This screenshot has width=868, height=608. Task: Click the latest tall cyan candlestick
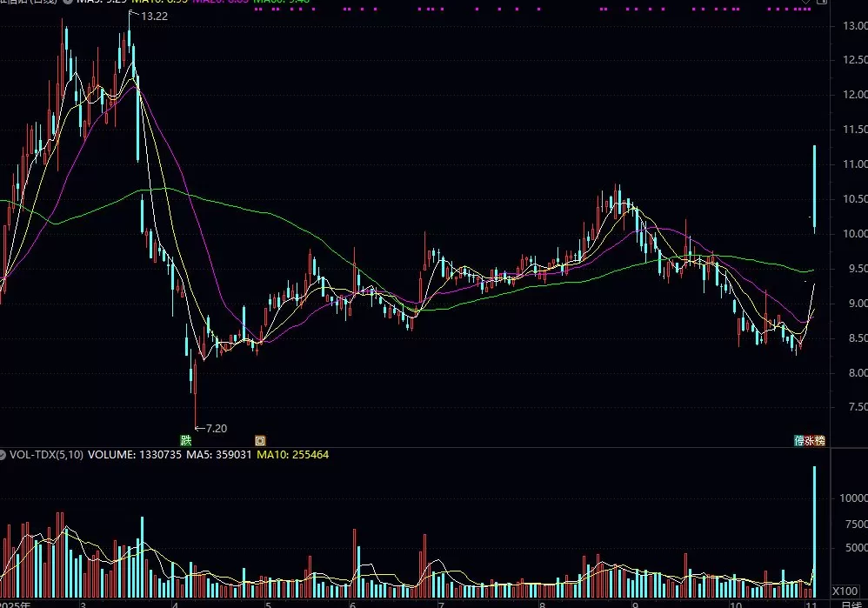814,187
